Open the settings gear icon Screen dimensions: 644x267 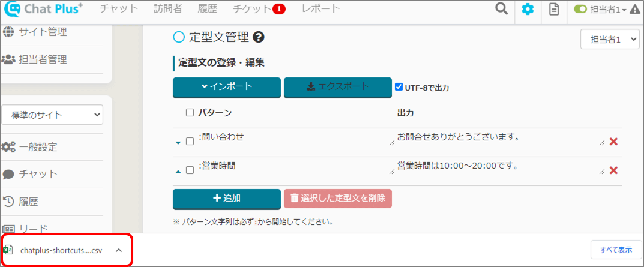coord(528,10)
